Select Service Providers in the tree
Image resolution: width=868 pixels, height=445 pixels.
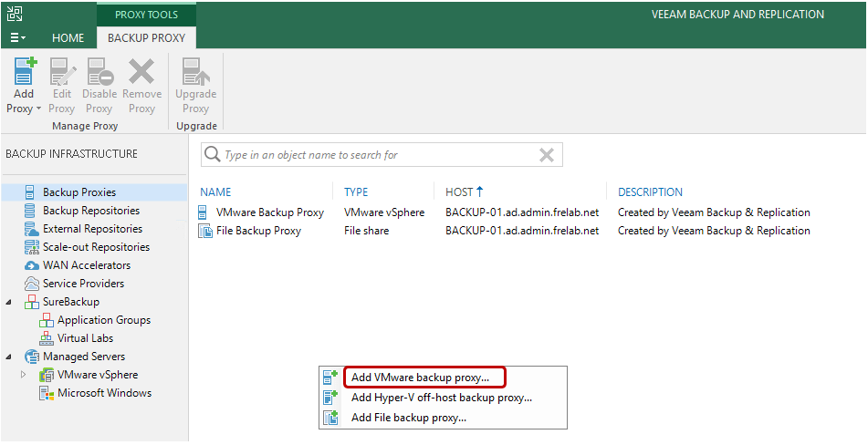click(83, 284)
